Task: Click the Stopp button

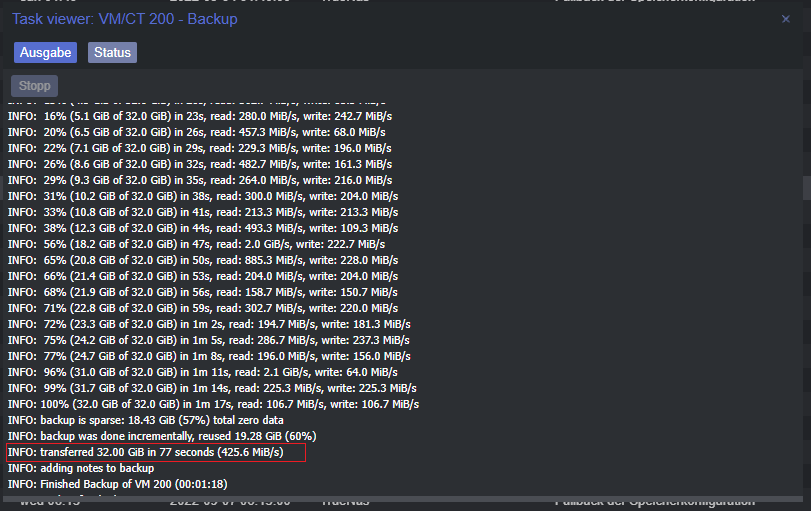Action: [35, 86]
